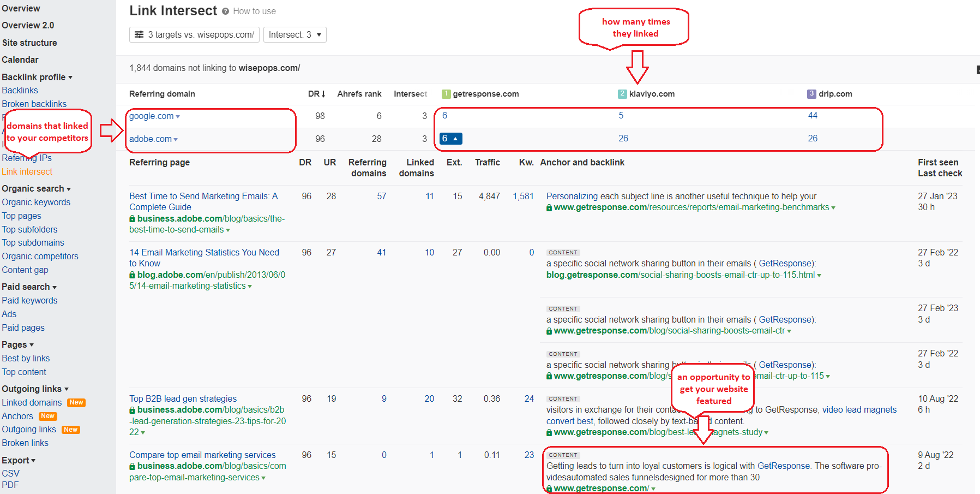This screenshot has height=494, width=980.
Task: Export as CSV
Action: tap(10, 473)
